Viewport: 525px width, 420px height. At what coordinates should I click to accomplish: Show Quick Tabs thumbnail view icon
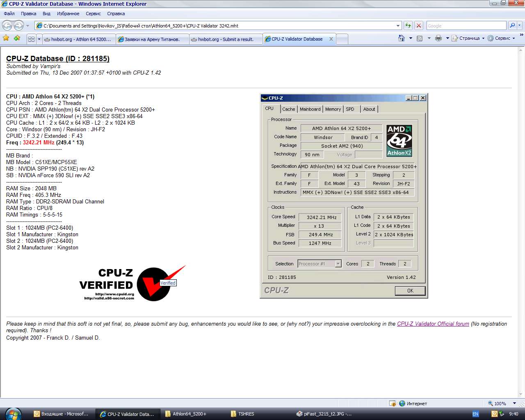pos(31,39)
